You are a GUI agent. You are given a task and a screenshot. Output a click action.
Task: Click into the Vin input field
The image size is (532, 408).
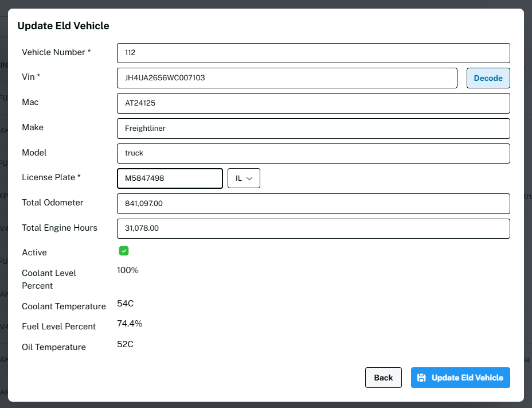pos(287,78)
